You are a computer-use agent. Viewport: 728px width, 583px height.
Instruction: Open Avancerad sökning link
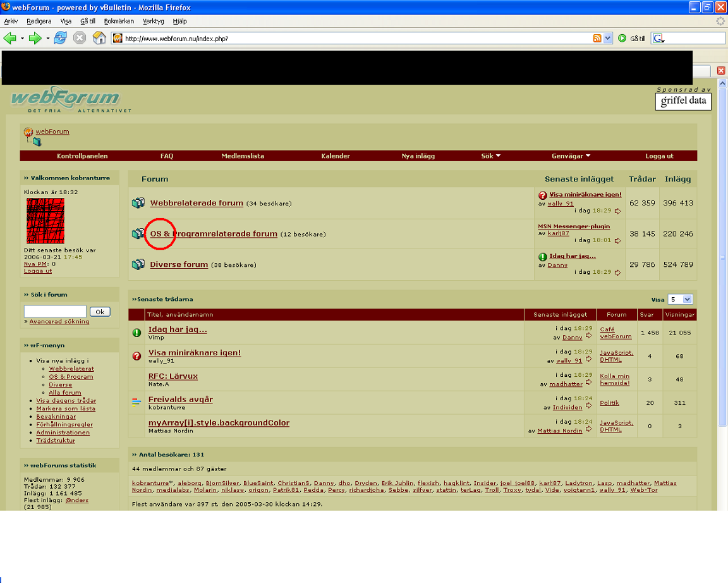(59, 321)
